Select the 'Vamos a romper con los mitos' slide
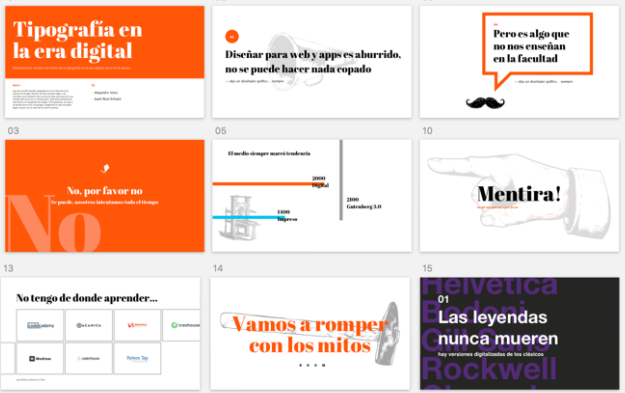 pyautogui.click(x=310, y=334)
